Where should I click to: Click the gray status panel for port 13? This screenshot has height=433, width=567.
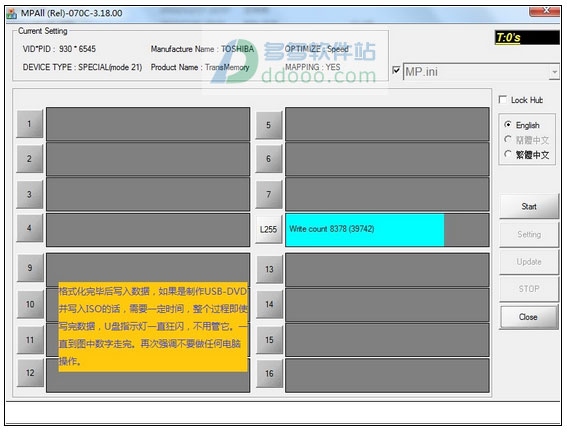click(387, 269)
